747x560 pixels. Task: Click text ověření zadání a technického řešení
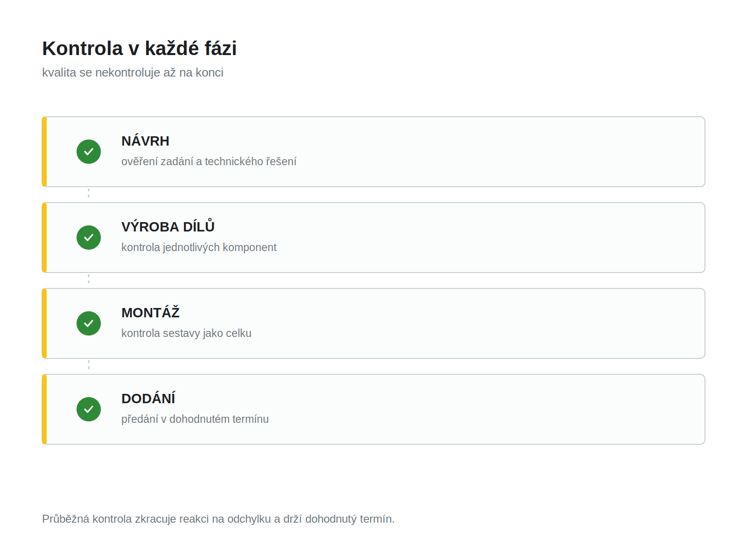tap(209, 161)
